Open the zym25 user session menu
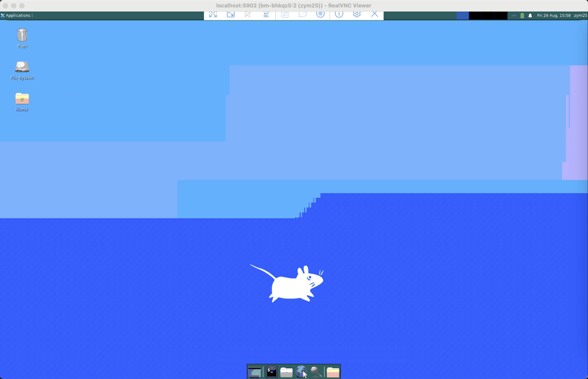The width and height of the screenshot is (588, 379). pyautogui.click(x=580, y=15)
